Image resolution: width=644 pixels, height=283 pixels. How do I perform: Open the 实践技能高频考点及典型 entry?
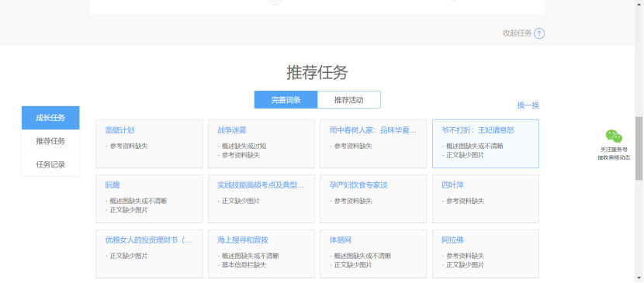[x=261, y=185]
